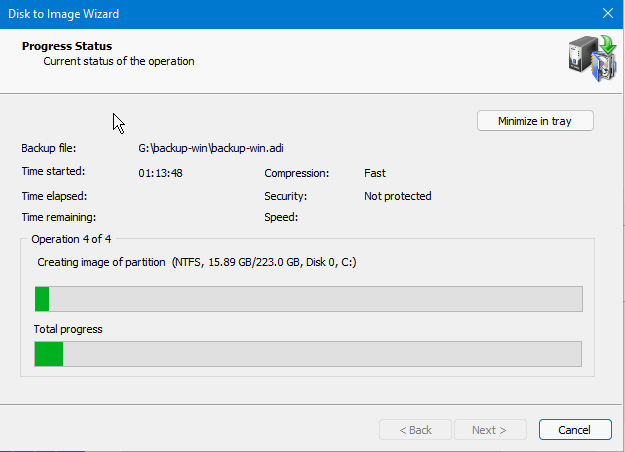Click the security value Not protected
This screenshot has height=452, width=625.
pyautogui.click(x=397, y=196)
